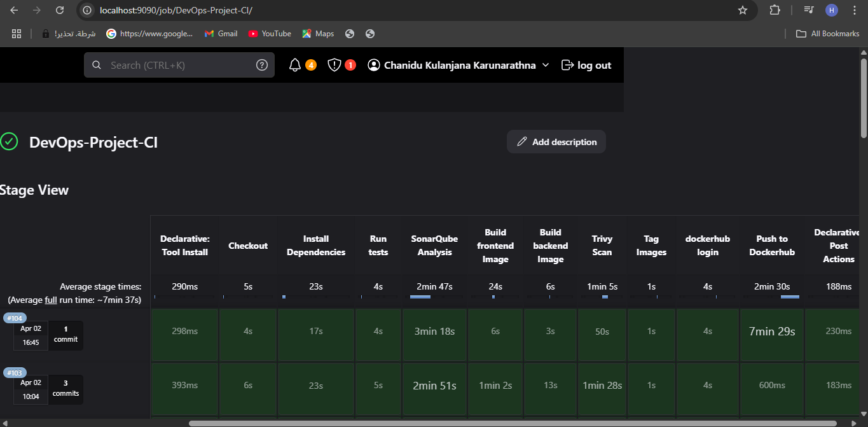Click the Checkout stage column header
This screenshot has height=427, width=868.
point(248,246)
